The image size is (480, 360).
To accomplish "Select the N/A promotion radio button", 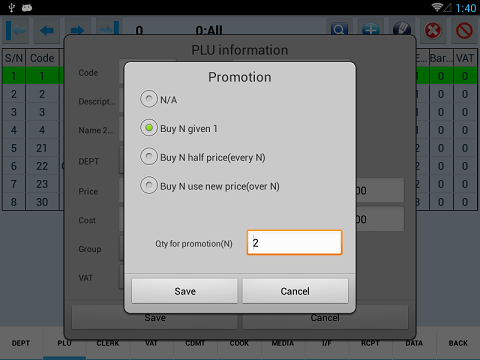I will tap(149, 99).
